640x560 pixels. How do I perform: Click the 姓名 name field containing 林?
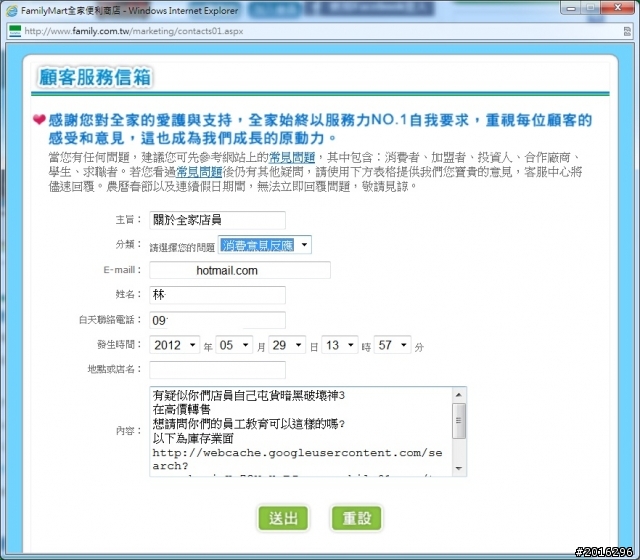pos(217,295)
